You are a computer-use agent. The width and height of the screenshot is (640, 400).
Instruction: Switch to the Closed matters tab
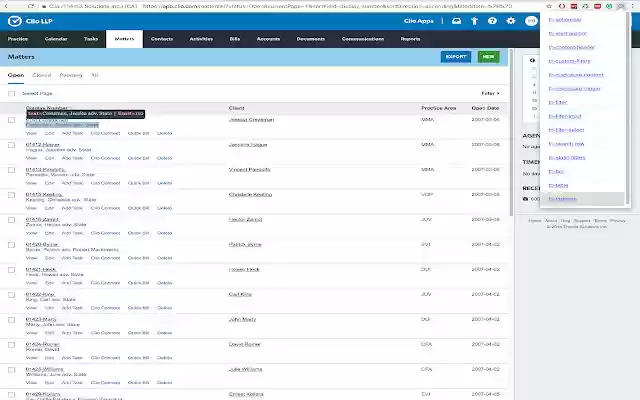pyautogui.click(x=42, y=75)
